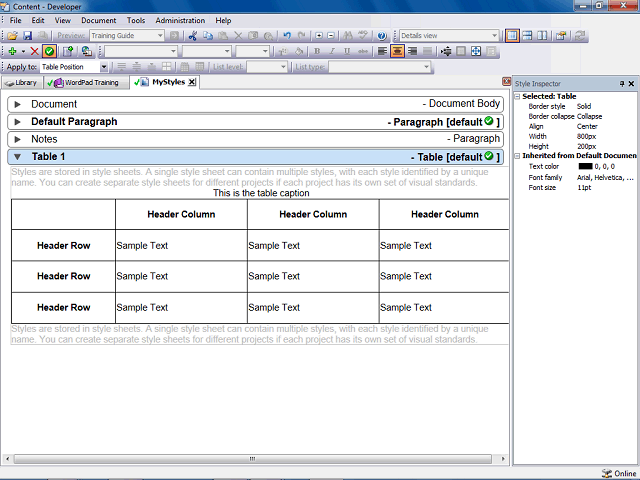This screenshot has height=480, width=640.
Task: Pin the Style Inspector panel
Action: pos(622,84)
